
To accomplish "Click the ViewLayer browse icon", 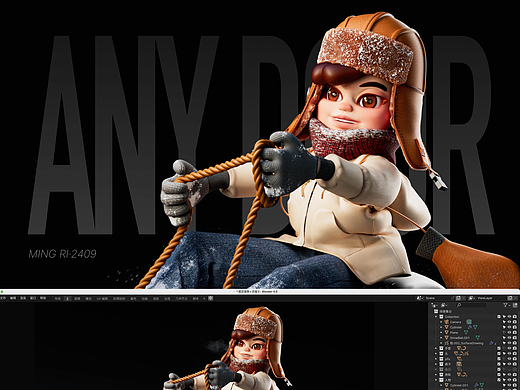I will click(471, 298).
